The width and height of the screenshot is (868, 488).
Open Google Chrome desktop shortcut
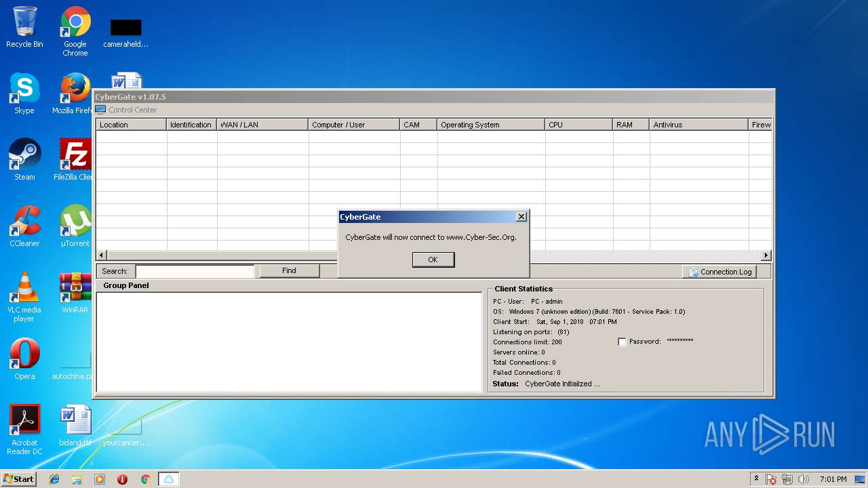pyautogui.click(x=75, y=31)
